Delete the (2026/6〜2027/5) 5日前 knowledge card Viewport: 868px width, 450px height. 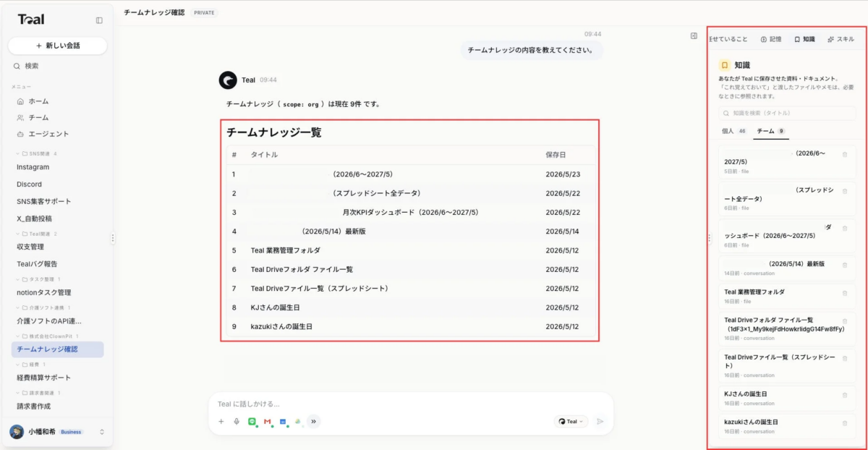[x=845, y=154]
